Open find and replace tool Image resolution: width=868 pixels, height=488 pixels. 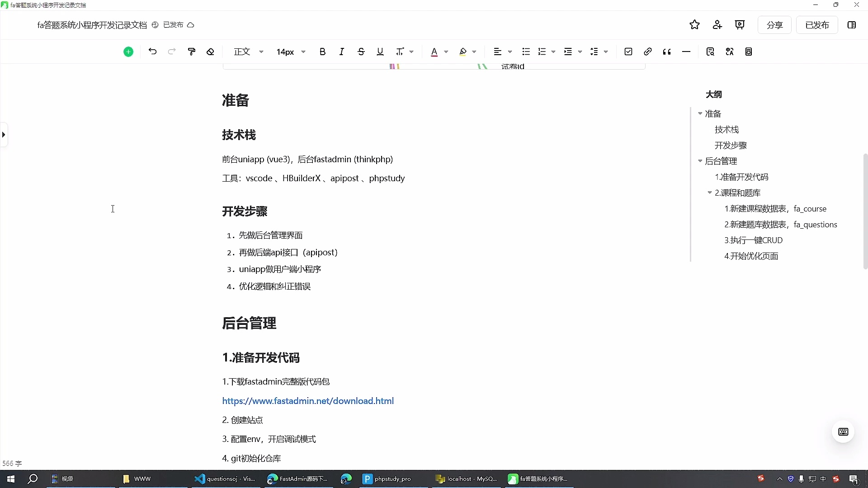point(710,52)
